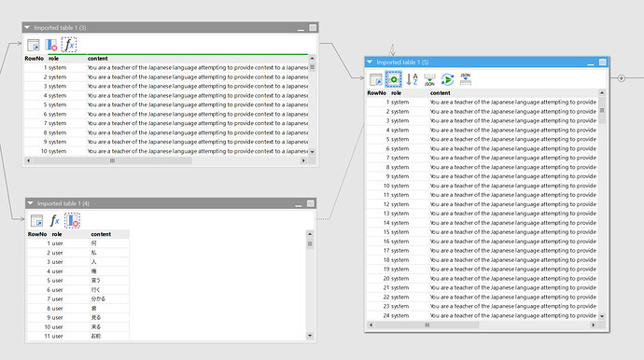Image resolution: width=644 pixels, height=360 pixels.
Task: Select the 'system' cell in row 1 of table (5)
Action: [x=410, y=102]
